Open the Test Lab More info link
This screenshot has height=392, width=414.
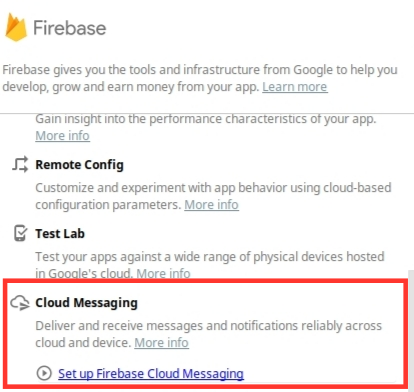point(163,273)
